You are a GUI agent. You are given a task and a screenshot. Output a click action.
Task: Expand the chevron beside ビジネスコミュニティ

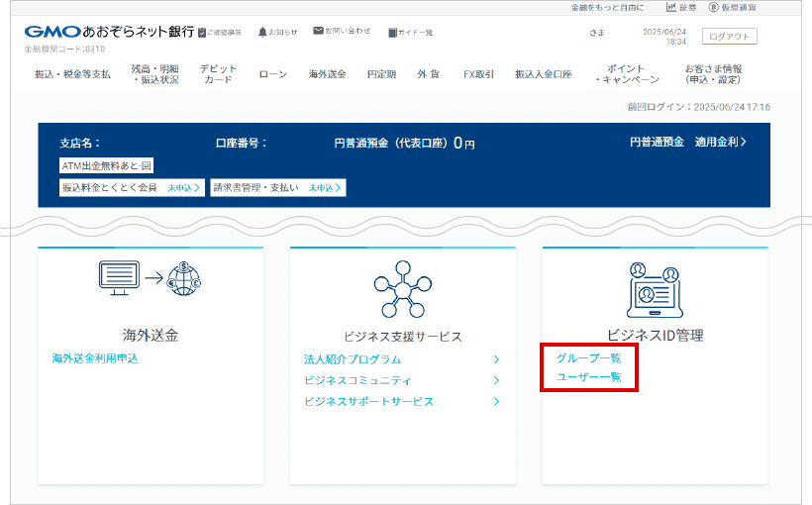click(x=497, y=380)
